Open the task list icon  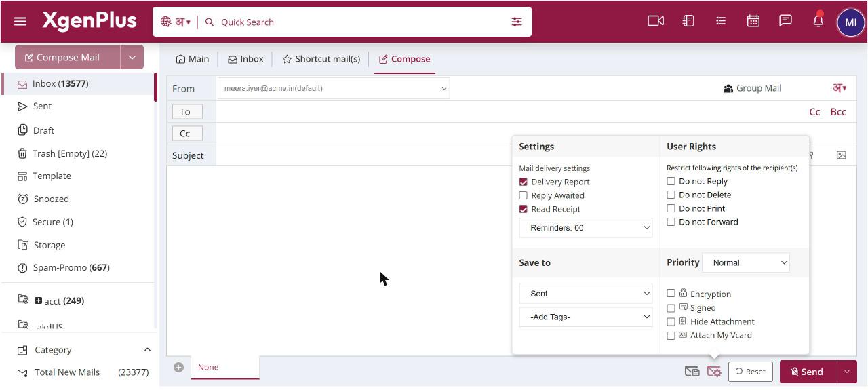(721, 21)
